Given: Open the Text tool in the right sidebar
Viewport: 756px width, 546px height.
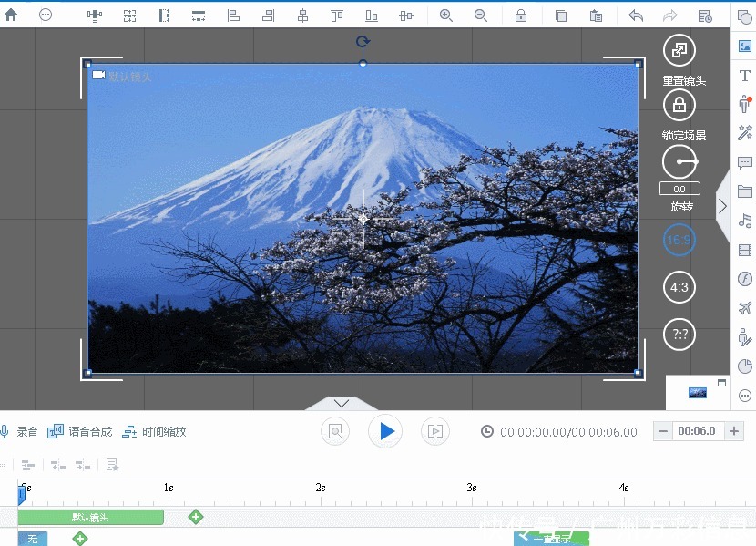Looking at the screenshot, I should click(x=744, y=77).
